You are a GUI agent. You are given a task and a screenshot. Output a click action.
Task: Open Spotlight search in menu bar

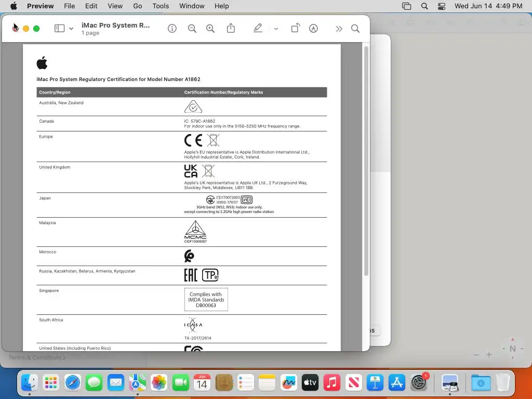coord(424,6)
